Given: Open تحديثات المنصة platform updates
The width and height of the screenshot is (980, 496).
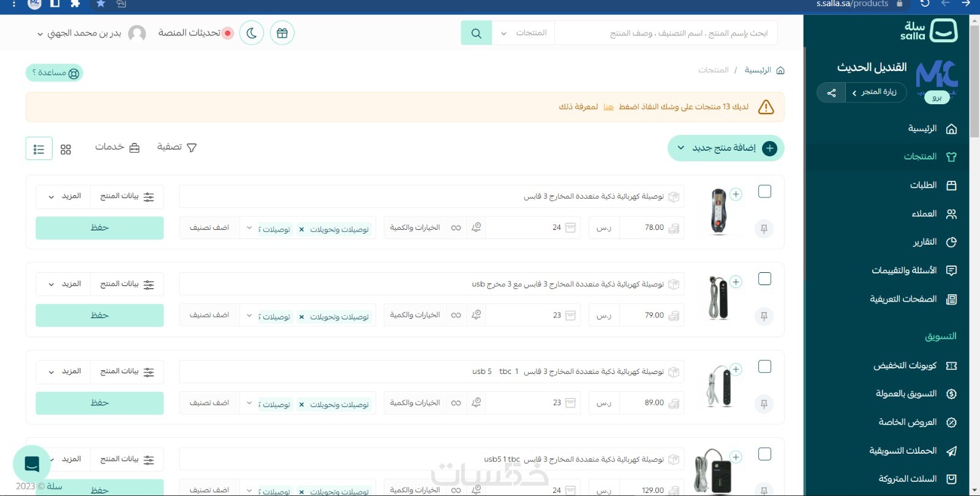Looking at the screenshot, I should pyautogui.click(x=196, y=33).
